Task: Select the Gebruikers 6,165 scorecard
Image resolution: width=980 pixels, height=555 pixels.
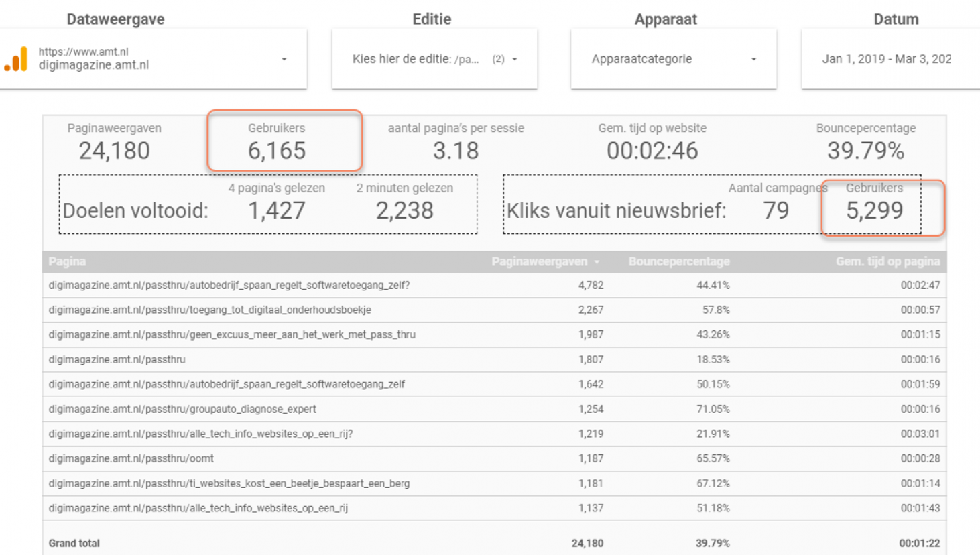Action: (x=277, y=142)
